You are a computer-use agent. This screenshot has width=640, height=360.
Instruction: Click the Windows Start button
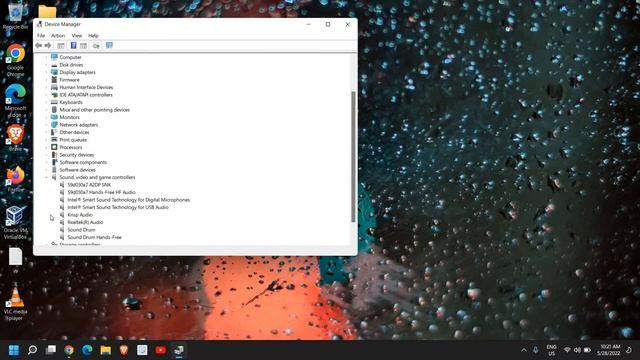(14, 350)
